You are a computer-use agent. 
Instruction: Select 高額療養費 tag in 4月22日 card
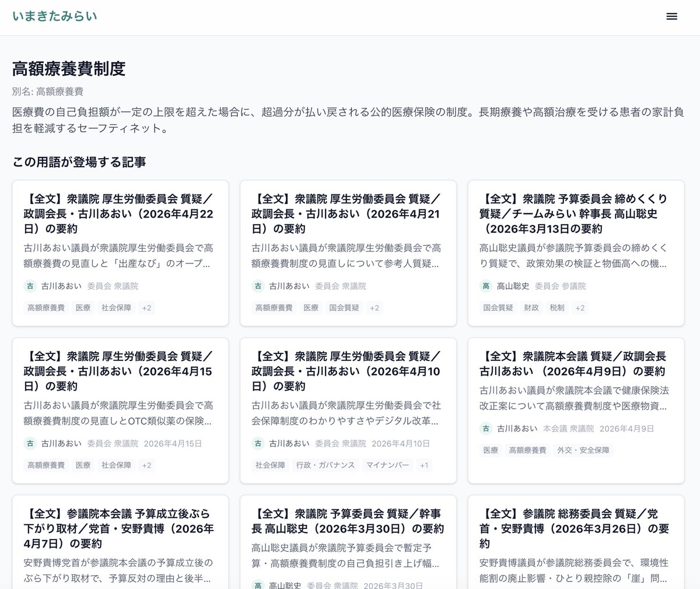pyautogui.click(x=46, y=307)
